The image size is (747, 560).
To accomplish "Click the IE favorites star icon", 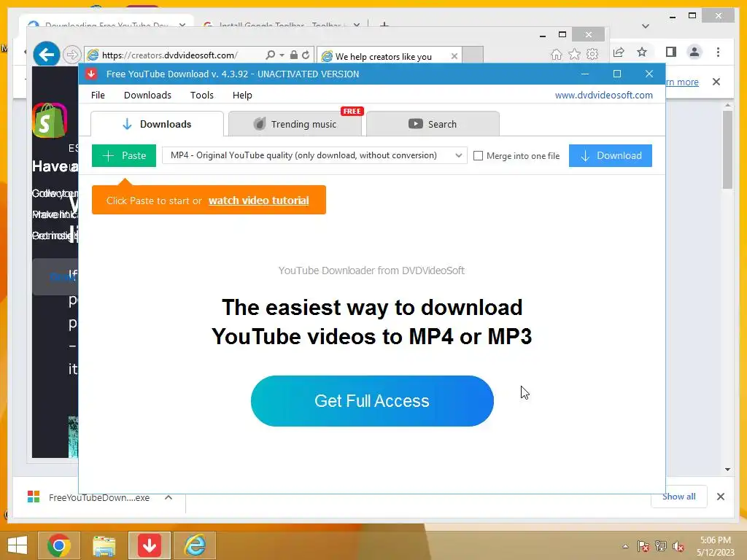I will (x=575, y=54).
